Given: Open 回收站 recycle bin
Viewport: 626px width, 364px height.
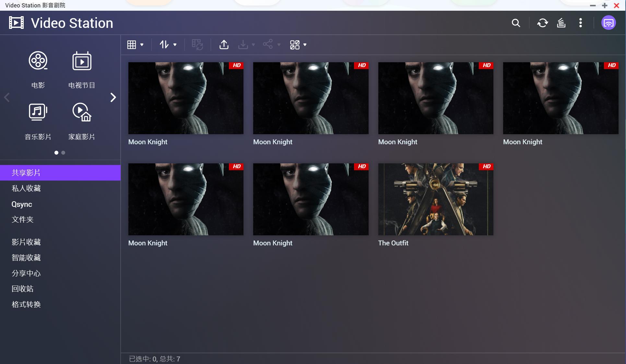Looking at the screenshot, I should coord(22,289).
